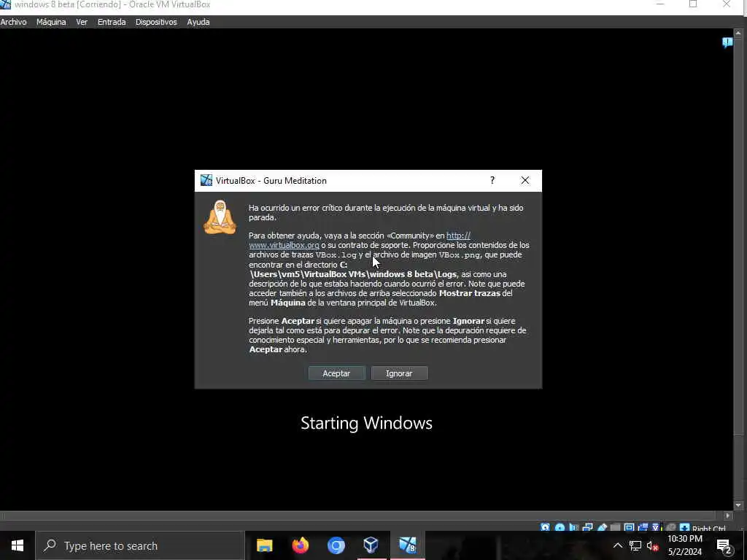
Task: Open the Action Center notifications icon
Action: [x=724, y=546]
